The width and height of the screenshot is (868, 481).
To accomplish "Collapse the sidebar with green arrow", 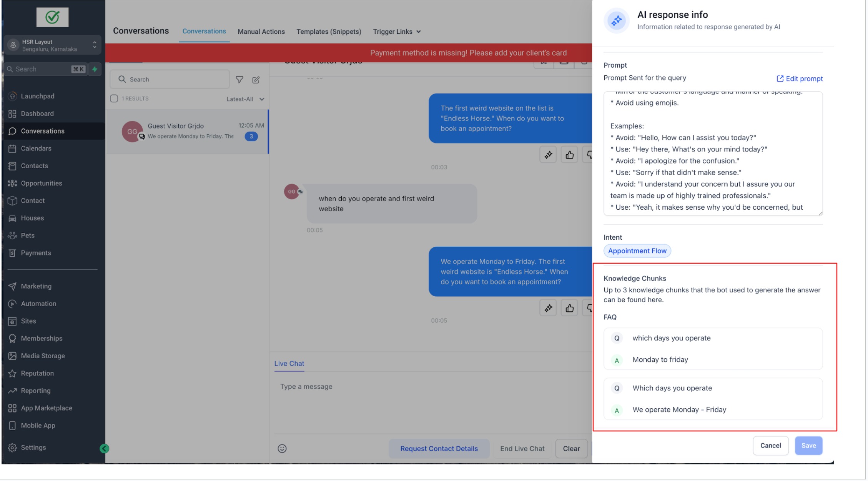I will click(x=104, y=449).
